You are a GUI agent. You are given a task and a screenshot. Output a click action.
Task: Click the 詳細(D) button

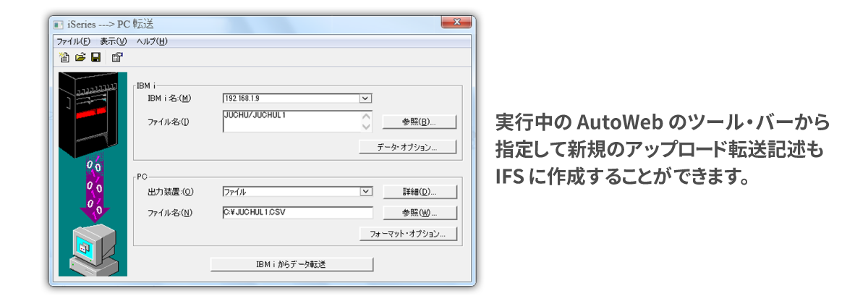click(419, 192)
